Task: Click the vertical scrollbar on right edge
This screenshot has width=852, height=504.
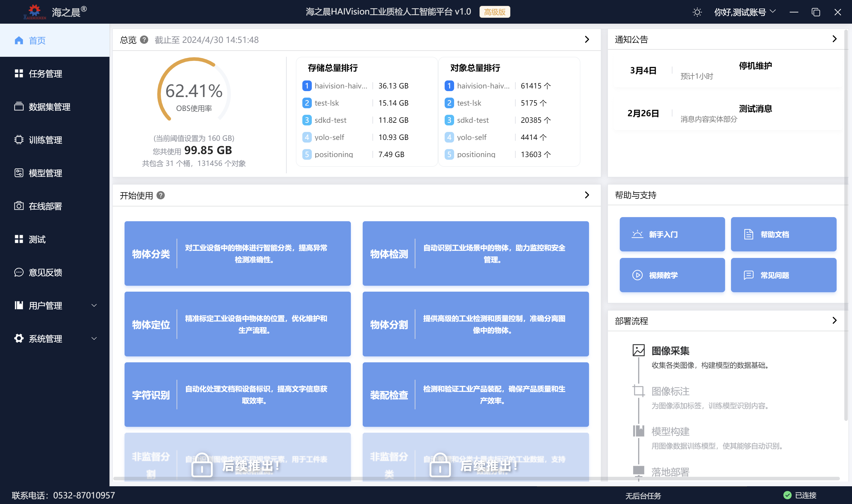Action: click(845, 225)
